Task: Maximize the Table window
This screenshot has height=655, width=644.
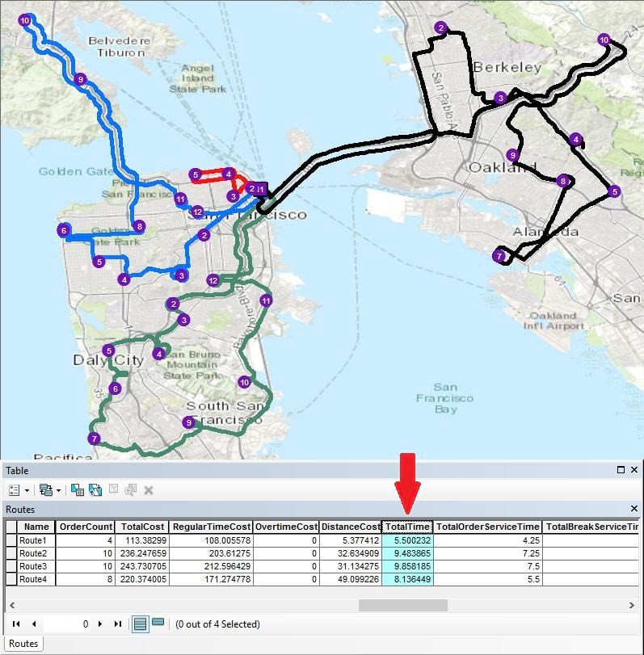Action: pos(621,469)
